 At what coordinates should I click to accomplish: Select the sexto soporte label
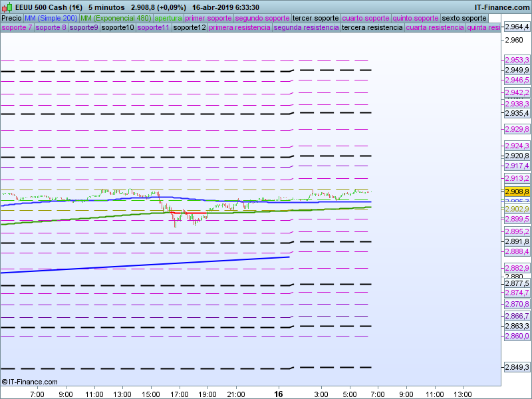(464, 18)
